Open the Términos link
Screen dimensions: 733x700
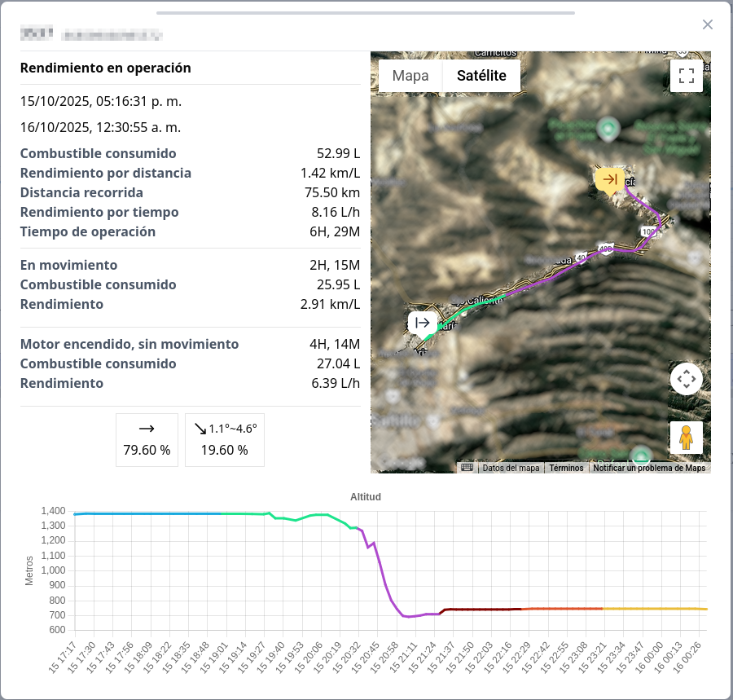565,469
